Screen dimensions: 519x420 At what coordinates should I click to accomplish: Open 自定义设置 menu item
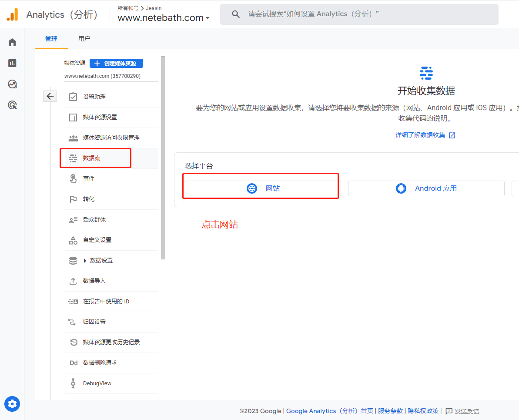(x=112, y=240)
